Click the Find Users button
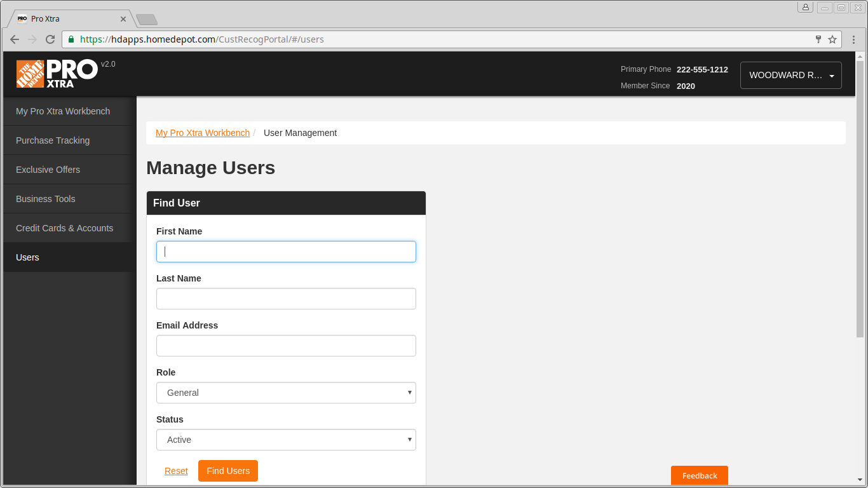This screenshot has width=868, height=488. click(x=227, y=471)
